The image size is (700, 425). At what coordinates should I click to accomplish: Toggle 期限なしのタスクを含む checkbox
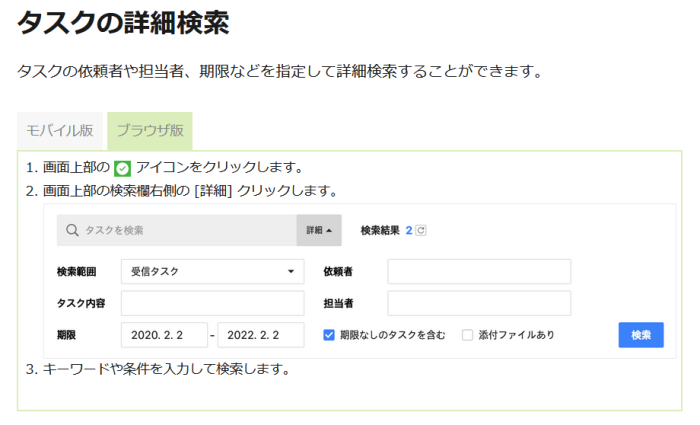tap(329, 335)
